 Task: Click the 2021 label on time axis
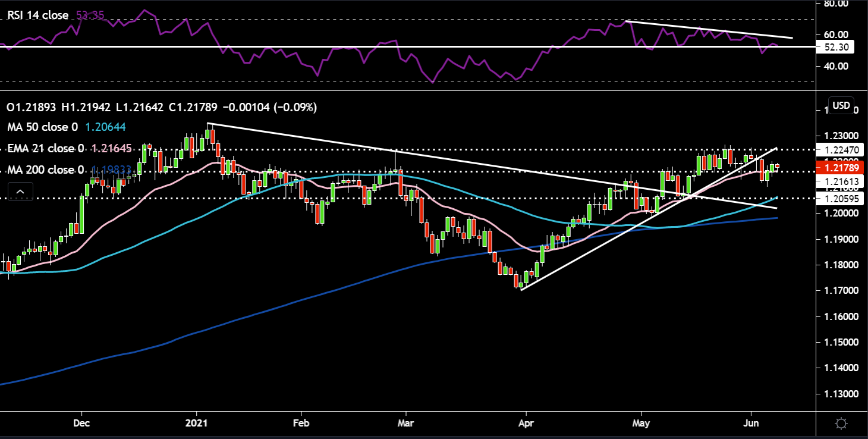tap(196, 424)
